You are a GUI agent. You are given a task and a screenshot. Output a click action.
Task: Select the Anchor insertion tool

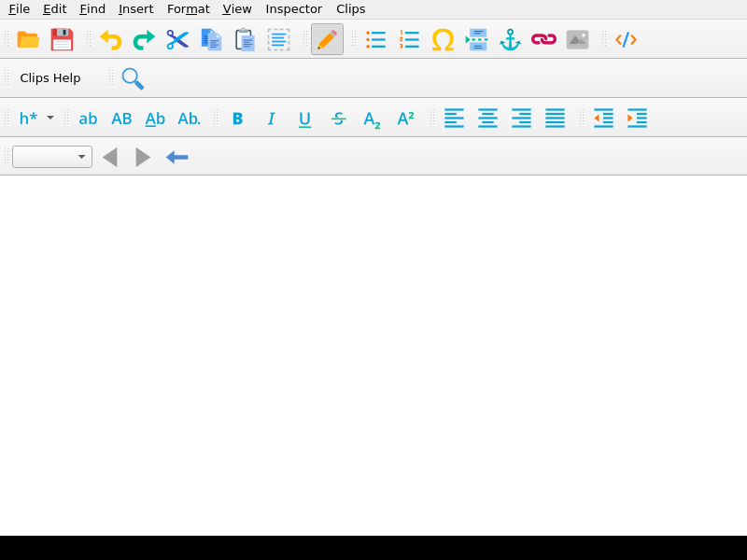point(509,39)
